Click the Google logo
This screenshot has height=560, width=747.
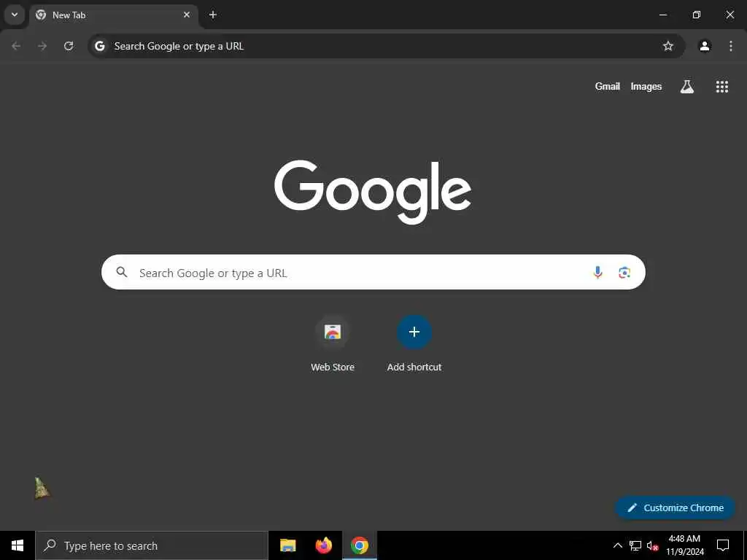click(373, 192)
